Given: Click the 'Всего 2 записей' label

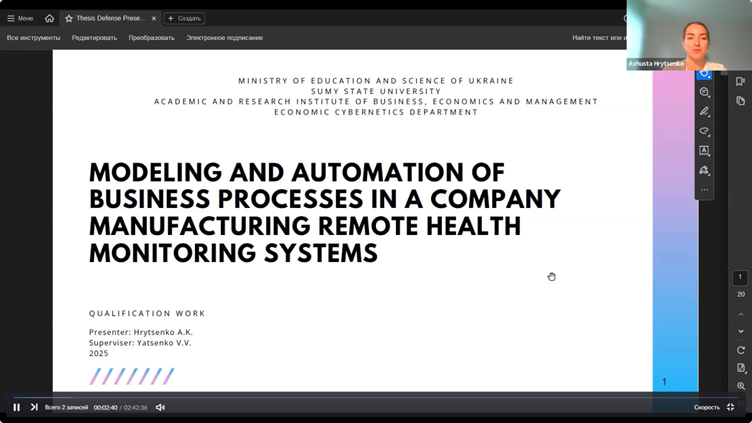Looking at the screenshot, I should point(66,407).
